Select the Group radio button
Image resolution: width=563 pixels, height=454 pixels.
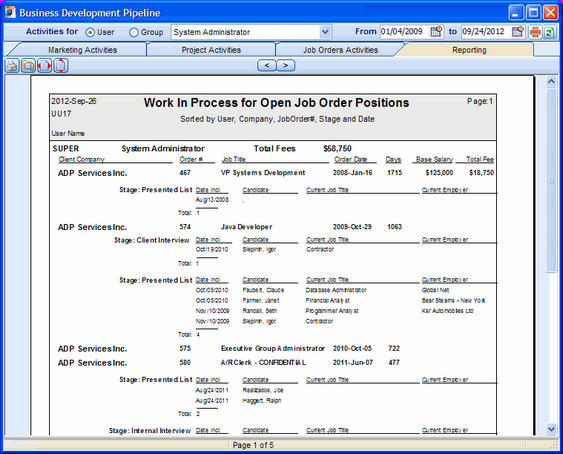(x=134, y=32)
